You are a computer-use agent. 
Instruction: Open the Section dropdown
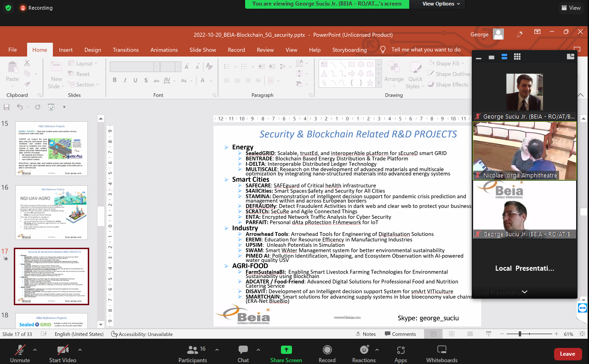(84, 85)
